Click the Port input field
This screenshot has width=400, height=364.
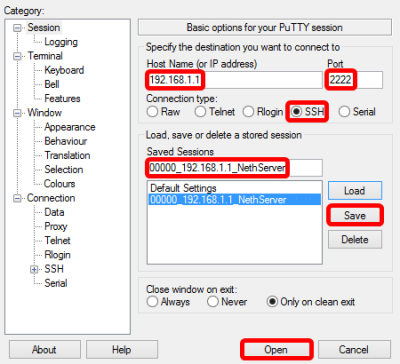point(355,80)
